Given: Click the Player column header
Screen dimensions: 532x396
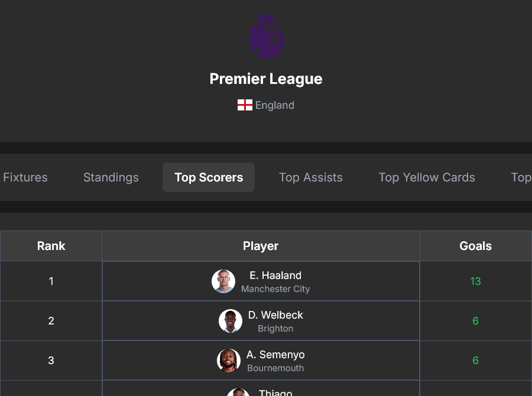Looking at the screenshot, I should pos(261,246).
